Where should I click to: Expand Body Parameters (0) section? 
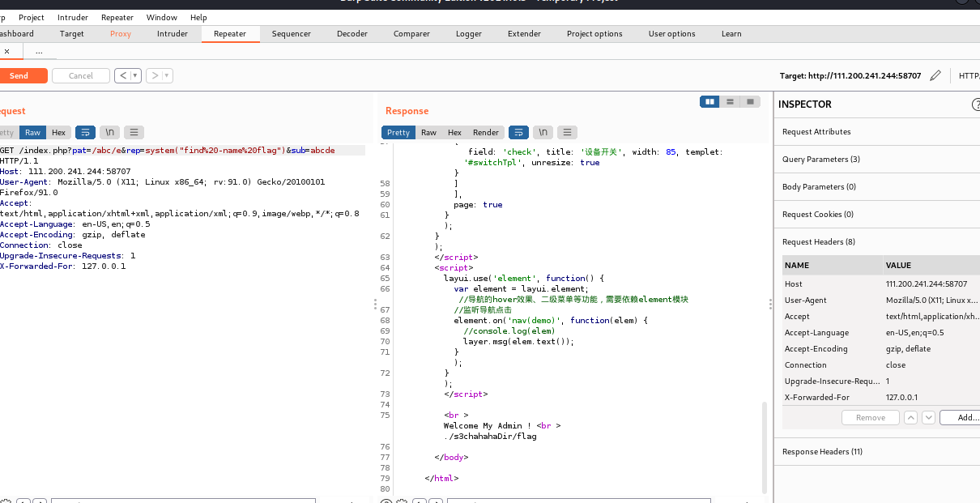(879, 187)
